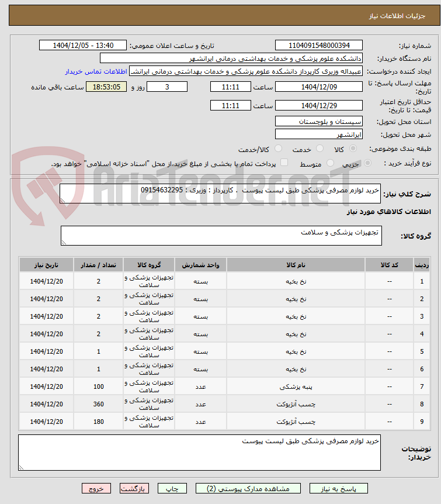Select the جزیی purchase type radio
The height and width of the screenshot is (504, 441).
[367, 163]
